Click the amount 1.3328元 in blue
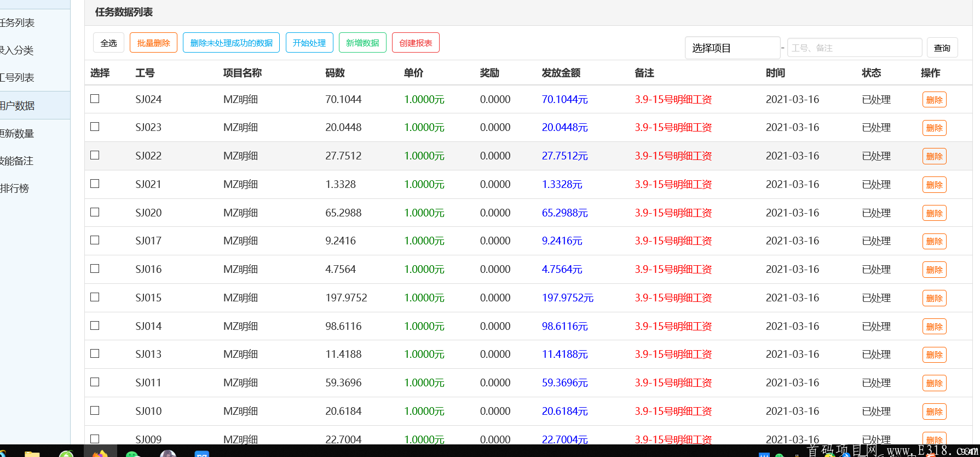980x457 pixels. pos(562,184)
